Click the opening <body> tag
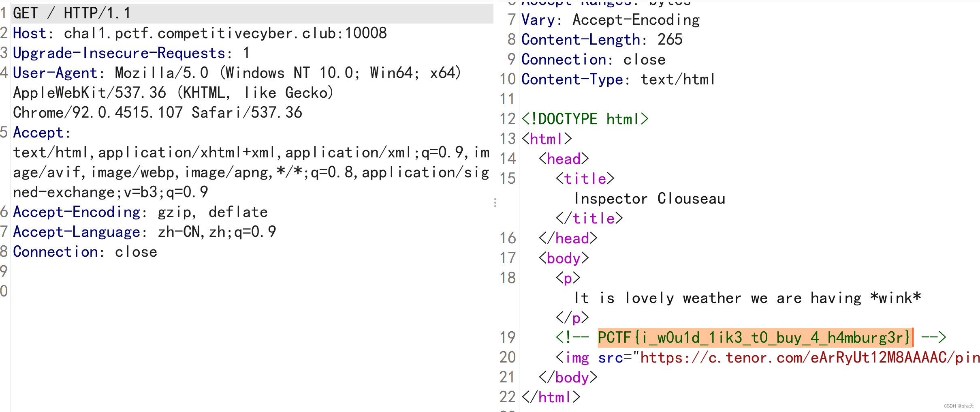 564,258
